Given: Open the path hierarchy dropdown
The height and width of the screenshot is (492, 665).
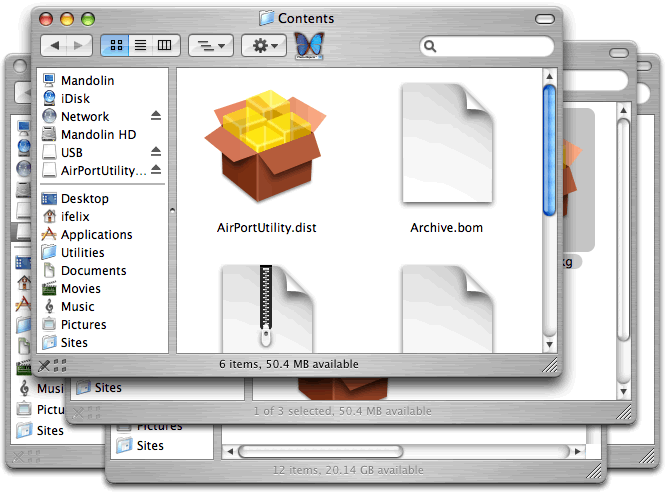Looking at the screenshot, I should click(x=211, y=45).
